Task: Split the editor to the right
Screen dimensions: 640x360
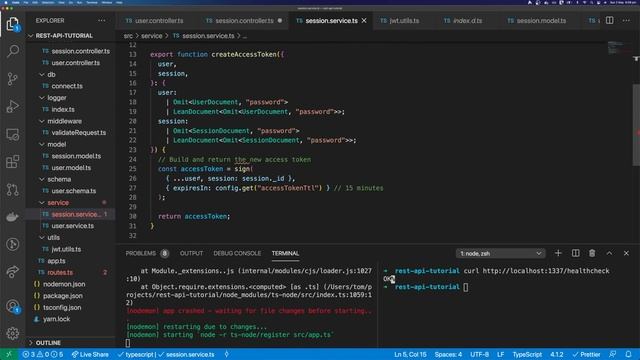Action: tap(609, 20)
